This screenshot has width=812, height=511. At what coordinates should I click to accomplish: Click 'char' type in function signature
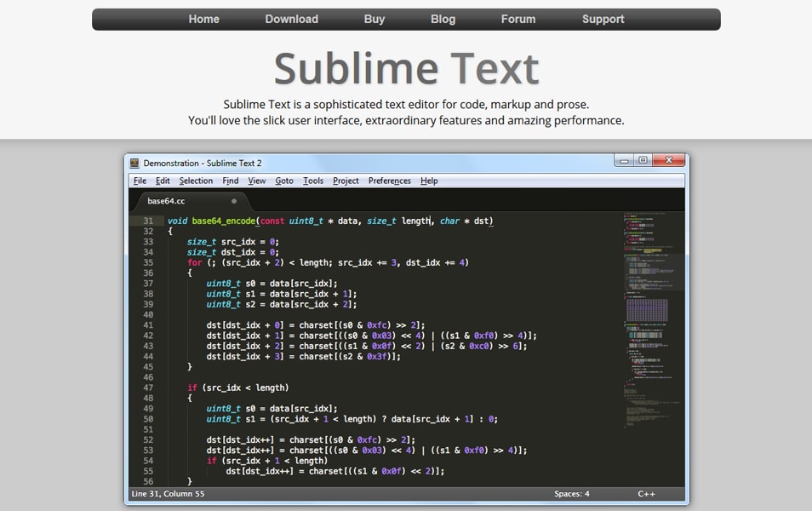450,221
